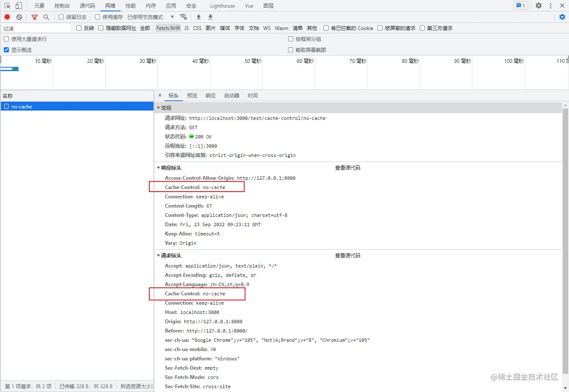The width and height of the screenshot is (569, 392).
Task: Open the network settings blue gear
Action: point(562,17)
